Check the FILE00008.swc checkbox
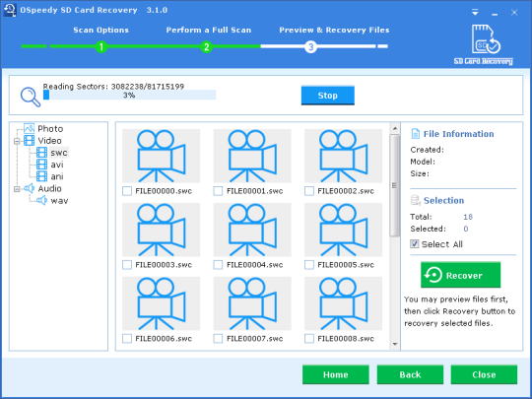The image size is (532, 399). pos(309,339)
